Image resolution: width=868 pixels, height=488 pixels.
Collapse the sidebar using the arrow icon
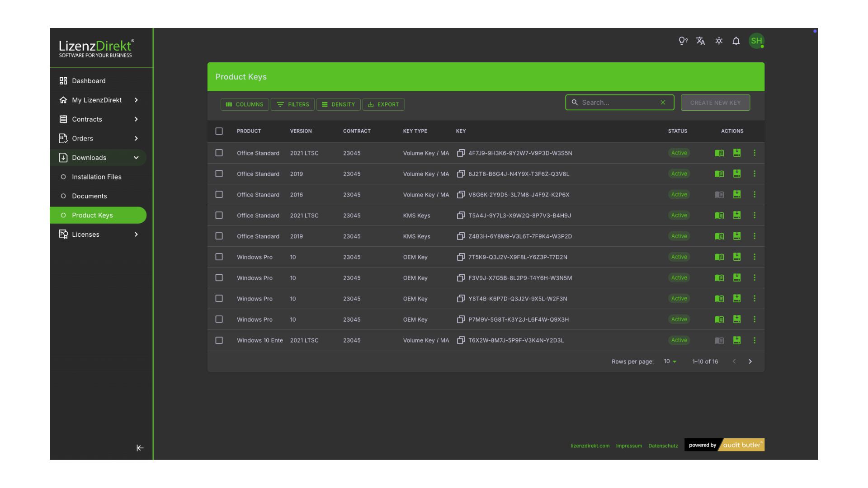140,448
